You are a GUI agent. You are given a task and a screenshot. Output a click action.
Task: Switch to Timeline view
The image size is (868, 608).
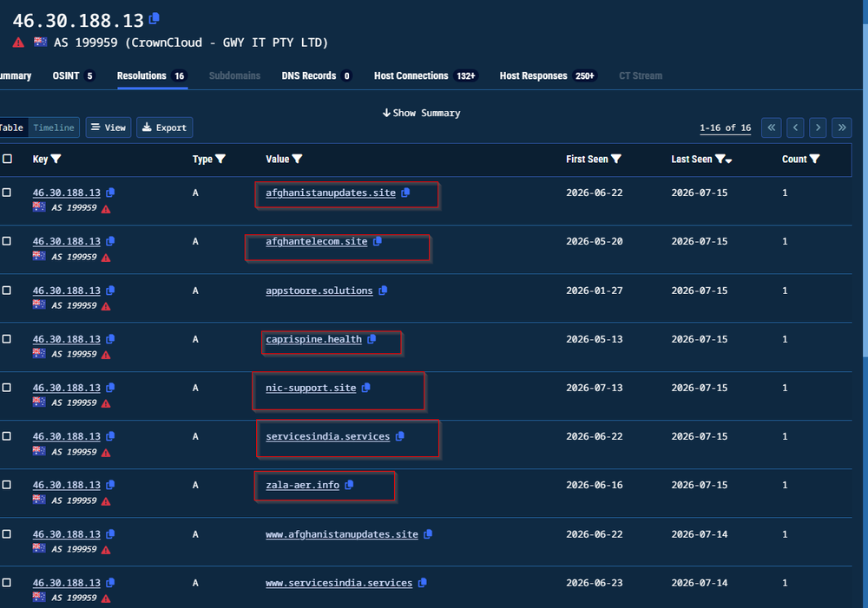pyautogui.click(x=54, y=127)
